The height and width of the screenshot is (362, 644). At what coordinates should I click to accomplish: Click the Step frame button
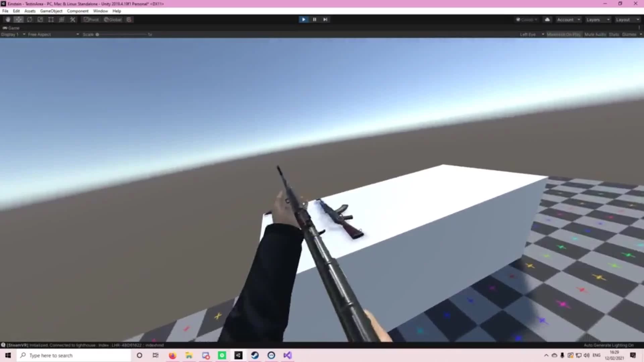click(325, 19)
